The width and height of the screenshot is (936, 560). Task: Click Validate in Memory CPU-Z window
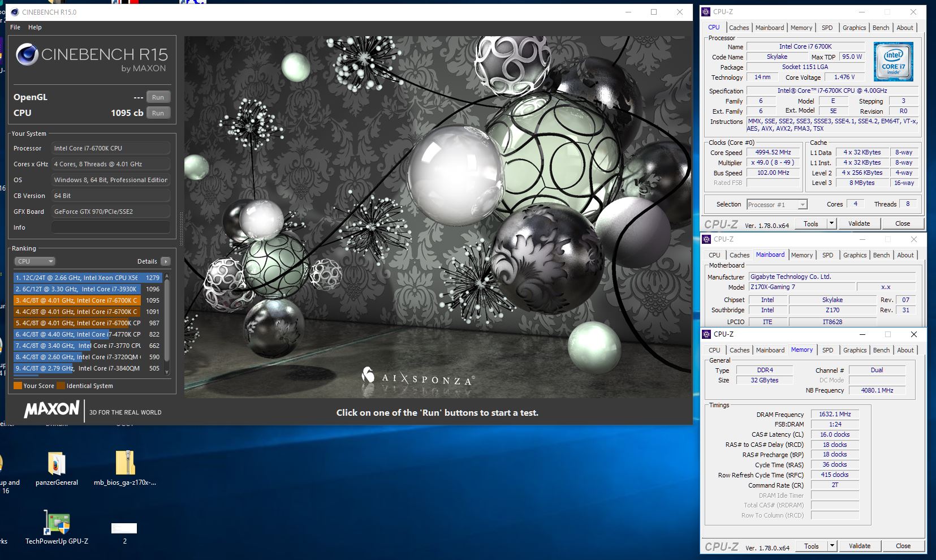860,546
